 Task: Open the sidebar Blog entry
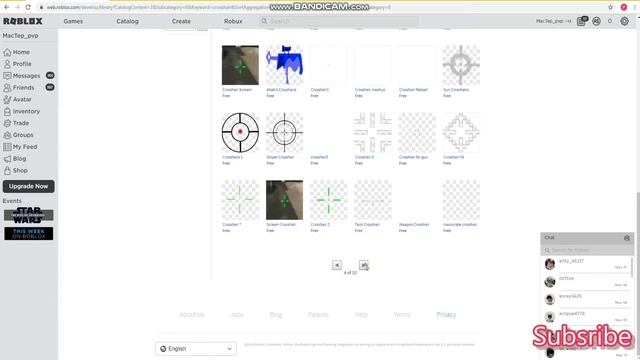pyautogui.click(x=15, y=159)
